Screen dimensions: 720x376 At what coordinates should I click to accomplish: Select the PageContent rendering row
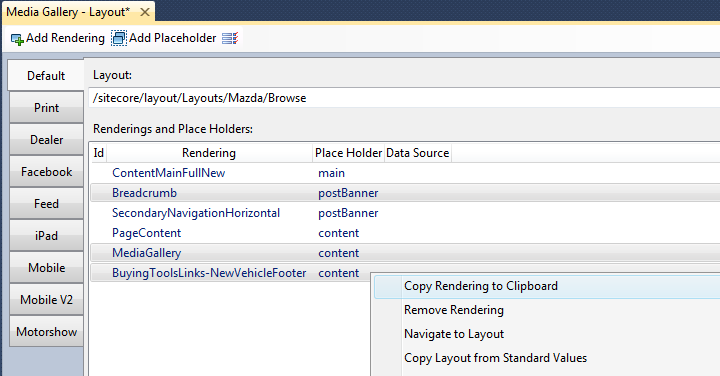405,233
